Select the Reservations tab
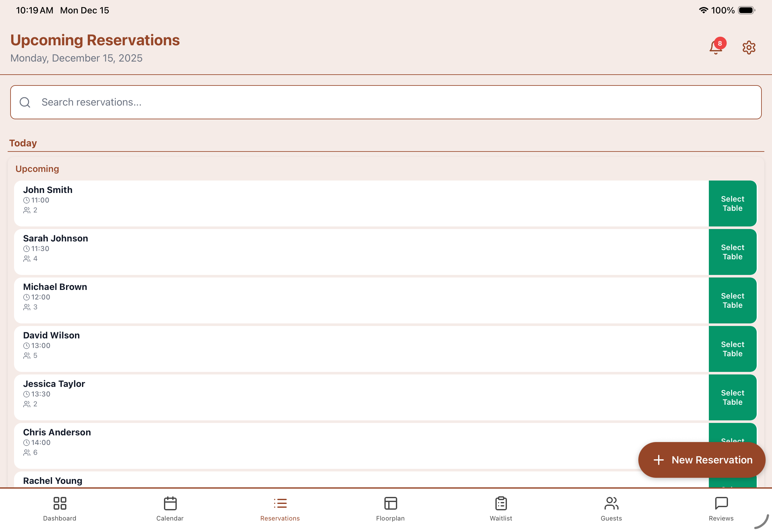This screenshot has height=532, width=772. [x=280, y=509]
